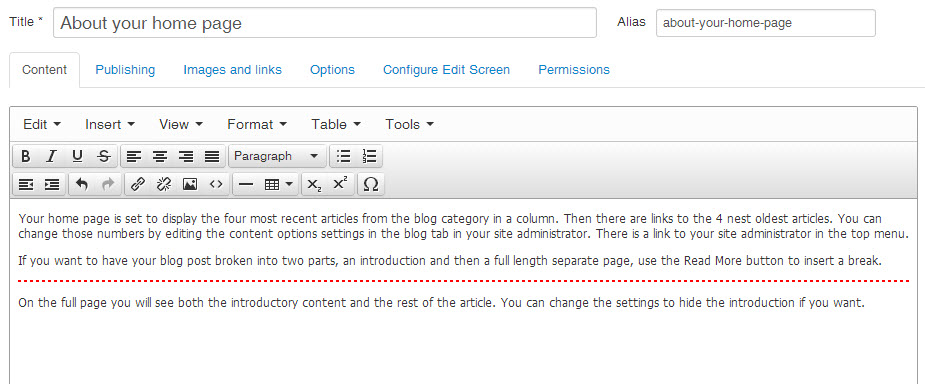This screenshot has width=925, height=384.
Task: Justify text alignment
Action: 212,156
